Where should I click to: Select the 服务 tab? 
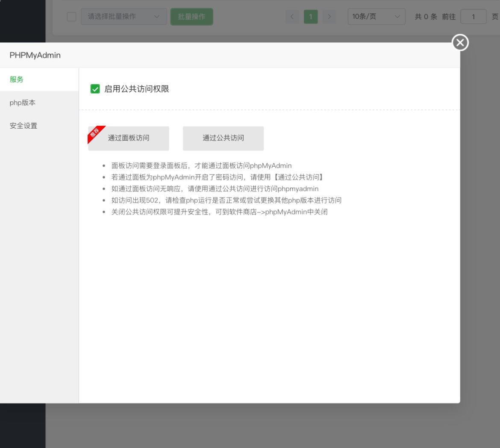(x=39, y=80)
